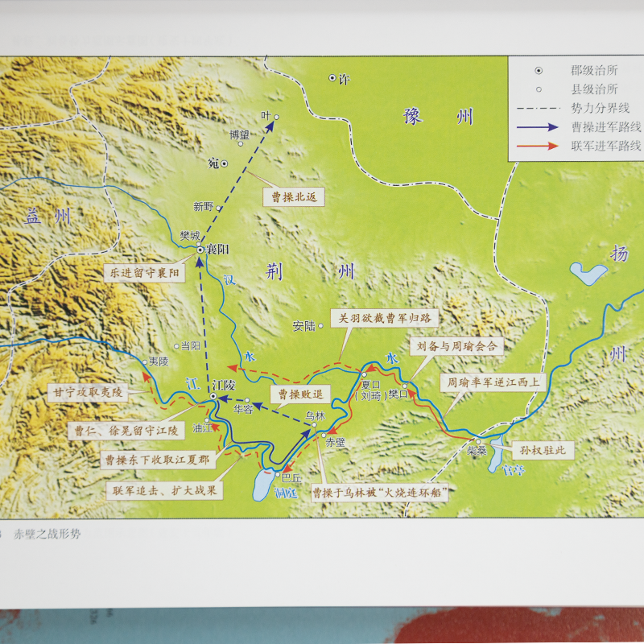Select the place name 巴丘
Viewport: 644px width, 644px height.
[x=291, y=477]
